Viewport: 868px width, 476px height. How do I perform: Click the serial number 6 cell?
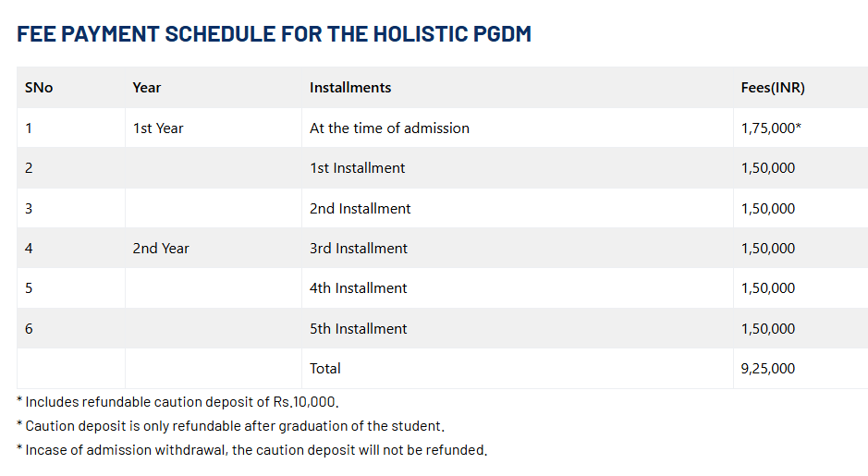[x=29, y=329]
